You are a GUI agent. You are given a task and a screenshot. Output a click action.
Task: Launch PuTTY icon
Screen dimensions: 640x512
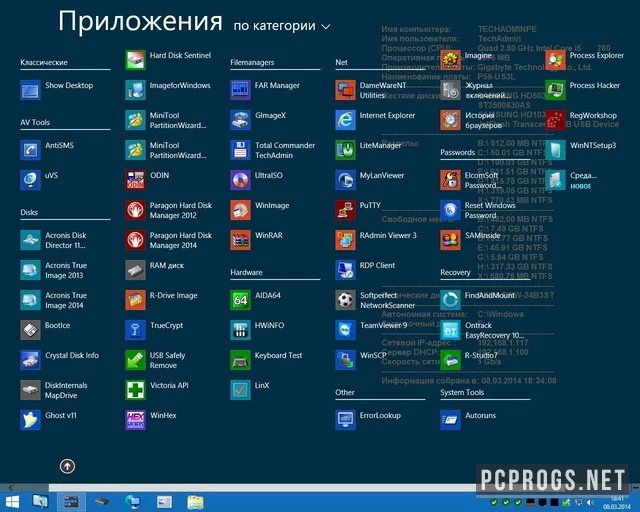point(345,210)
